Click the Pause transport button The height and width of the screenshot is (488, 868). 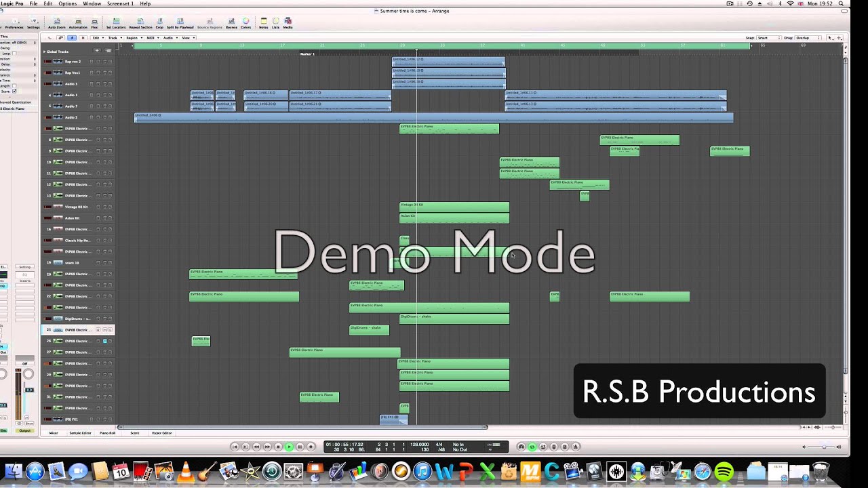pyautogui.click(x=300, y=447)
